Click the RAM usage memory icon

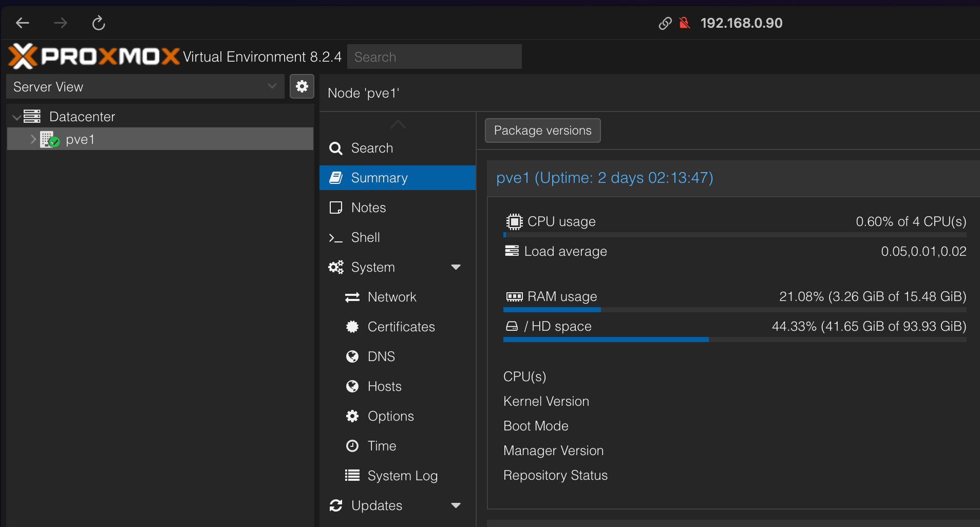click(514, 296)
